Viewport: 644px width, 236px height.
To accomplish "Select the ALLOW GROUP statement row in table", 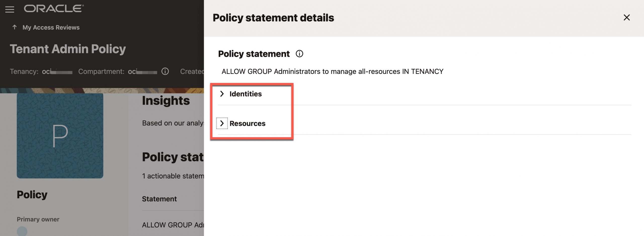I will [173, 225].
